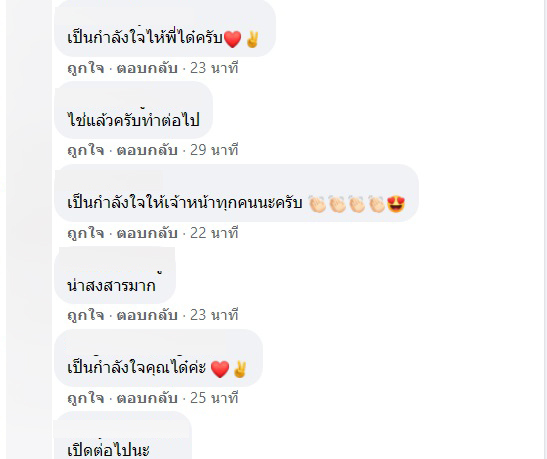
Task: Click the red heart emoji after เป็นกำลังใจให้พี่ได้ครับ
Action: click(232, 39)
